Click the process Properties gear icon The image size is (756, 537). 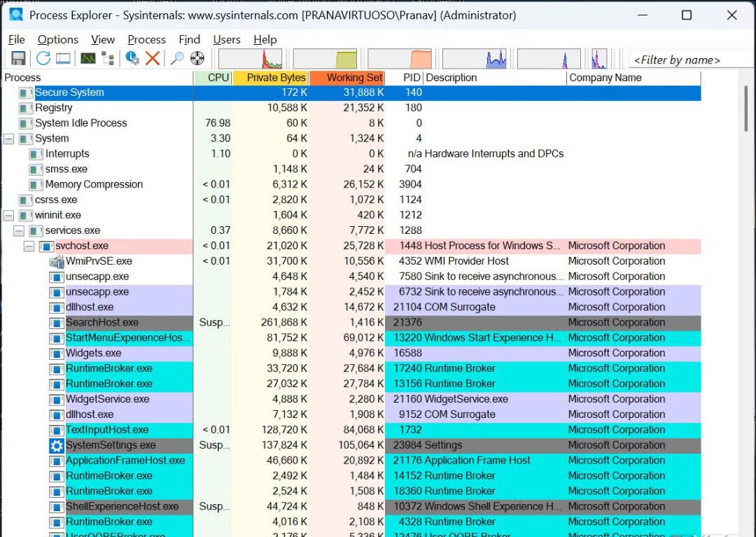point(132,59)
